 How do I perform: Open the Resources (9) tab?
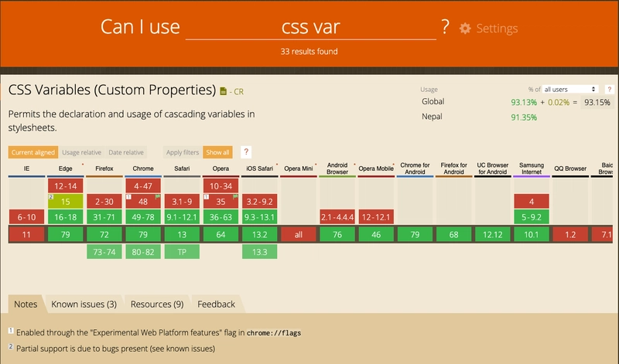(x=157, y=304)
